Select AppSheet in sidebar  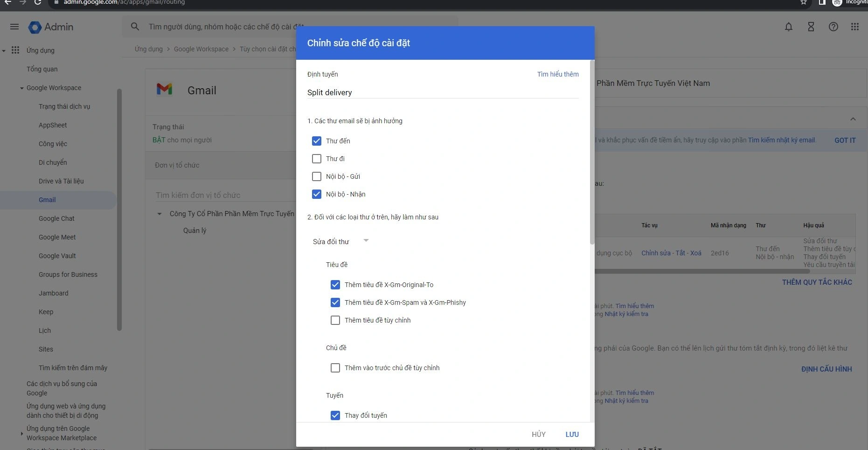pyautogui.click(x=53, y=125)
